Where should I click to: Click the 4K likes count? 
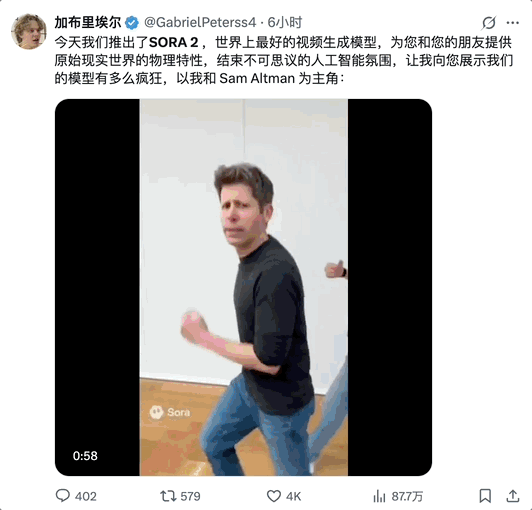[293, 496]
